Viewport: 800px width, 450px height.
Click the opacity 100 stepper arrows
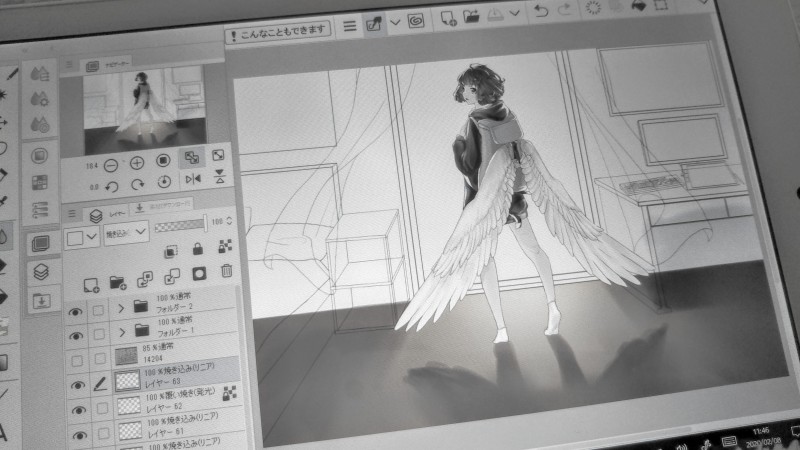[229, 221]
